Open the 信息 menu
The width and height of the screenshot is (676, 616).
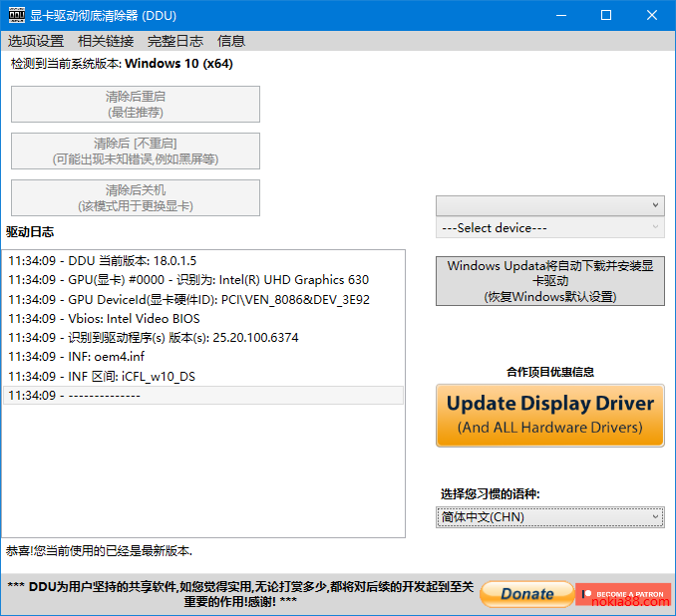231,41
